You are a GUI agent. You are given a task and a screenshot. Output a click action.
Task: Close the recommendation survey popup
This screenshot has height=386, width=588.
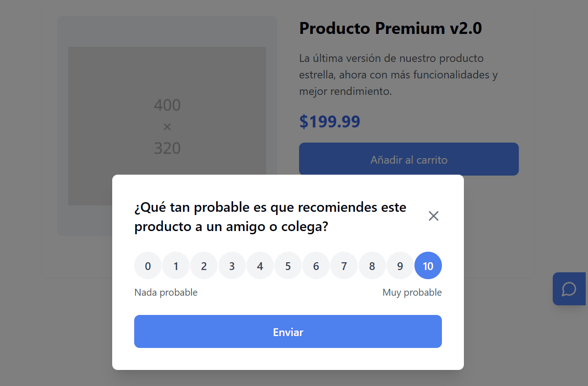(433, 216)
